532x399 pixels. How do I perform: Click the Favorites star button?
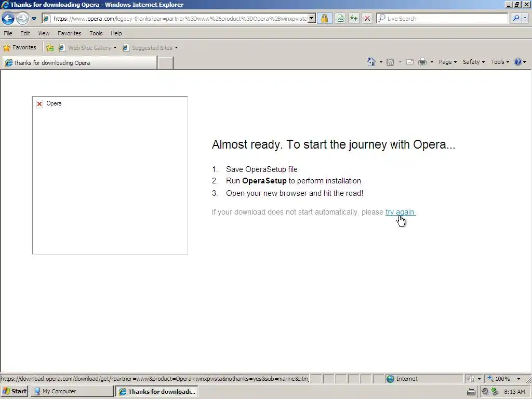click(x=19, y=47)
